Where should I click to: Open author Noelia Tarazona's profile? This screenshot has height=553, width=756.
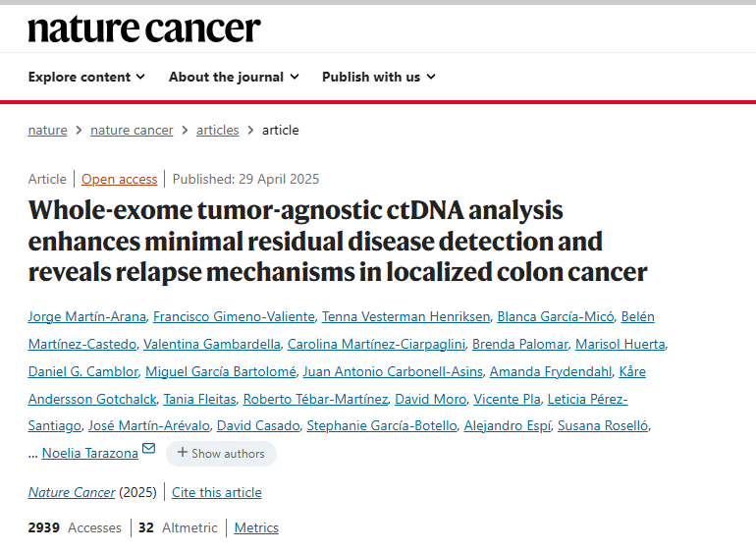(x=90, y=453)
